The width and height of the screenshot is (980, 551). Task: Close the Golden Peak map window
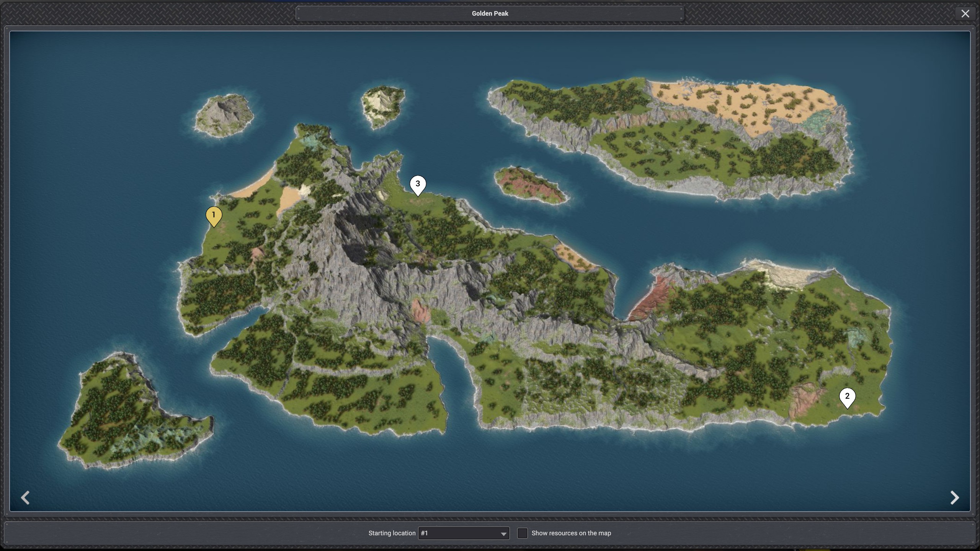pyautogui.click(x=965, y=14)
